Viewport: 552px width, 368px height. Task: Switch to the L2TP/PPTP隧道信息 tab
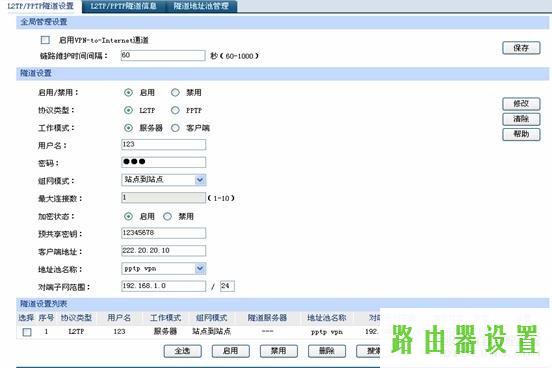[x=123, y=6]
